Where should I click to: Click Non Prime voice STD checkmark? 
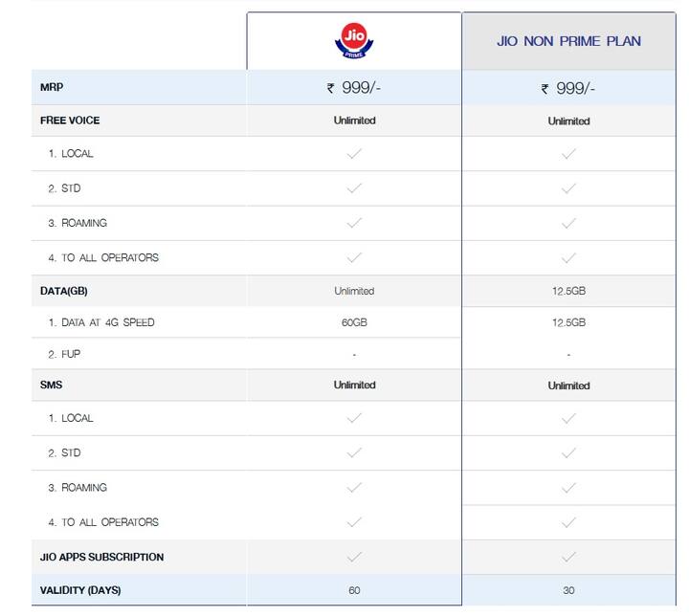568,188
